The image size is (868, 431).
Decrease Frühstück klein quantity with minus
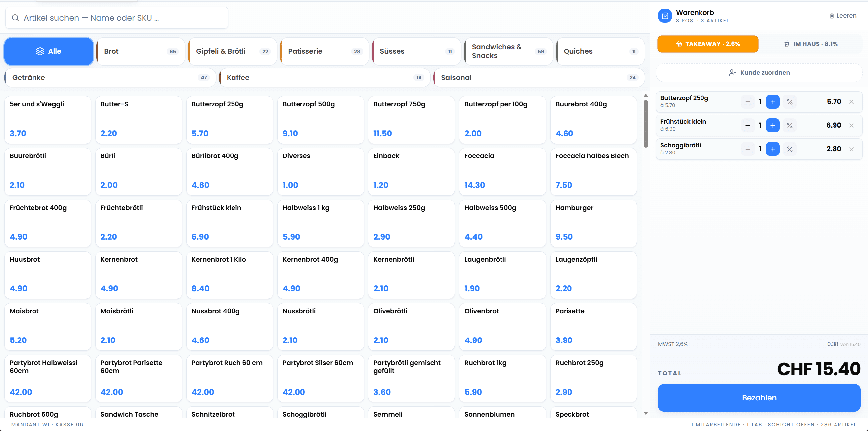[747, 125]
